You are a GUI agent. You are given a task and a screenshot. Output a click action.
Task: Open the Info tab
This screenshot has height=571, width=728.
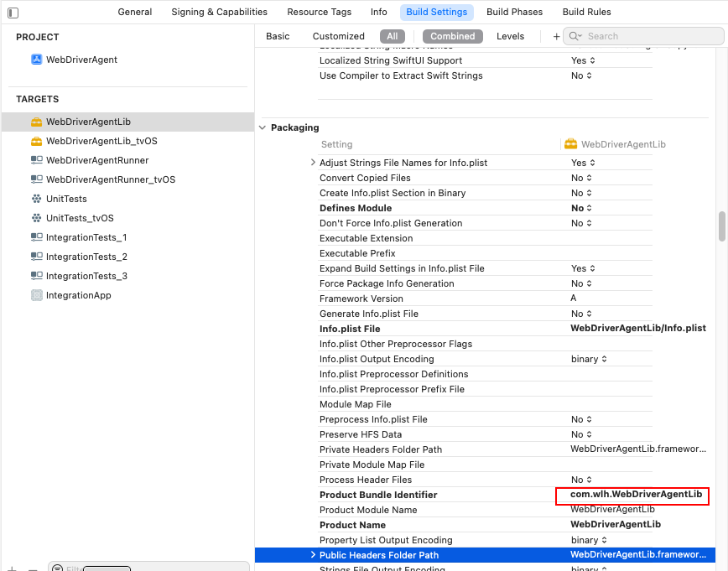(x=379, y=12)
